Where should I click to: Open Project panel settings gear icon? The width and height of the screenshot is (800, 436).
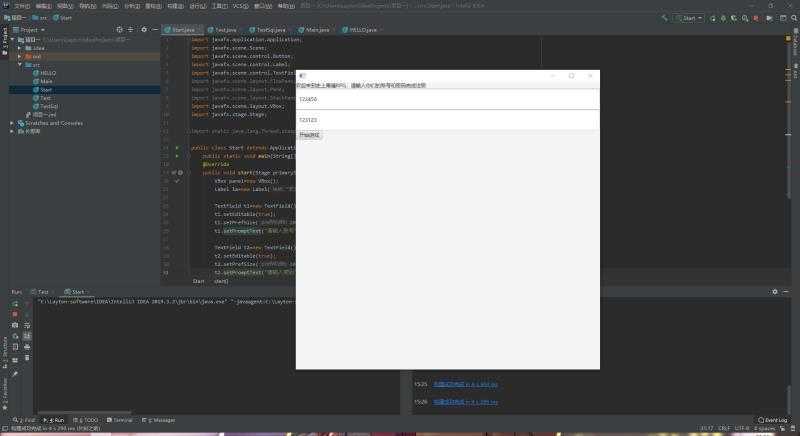[x=144, y=30]
